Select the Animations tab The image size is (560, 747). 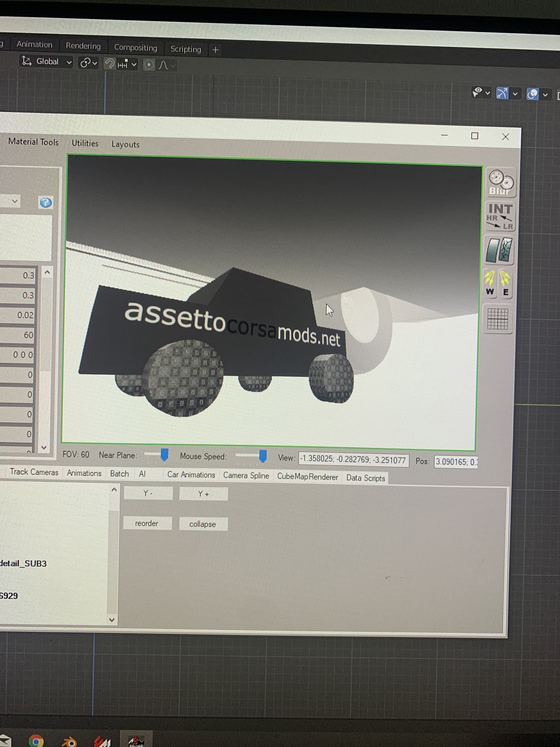click(x=84, y=473)
